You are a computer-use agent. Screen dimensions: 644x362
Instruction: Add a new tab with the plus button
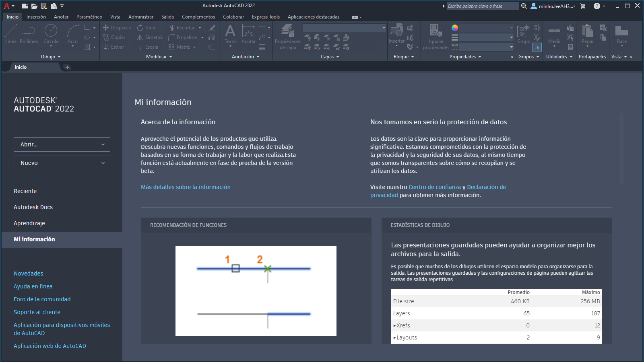tap(67, 67)
